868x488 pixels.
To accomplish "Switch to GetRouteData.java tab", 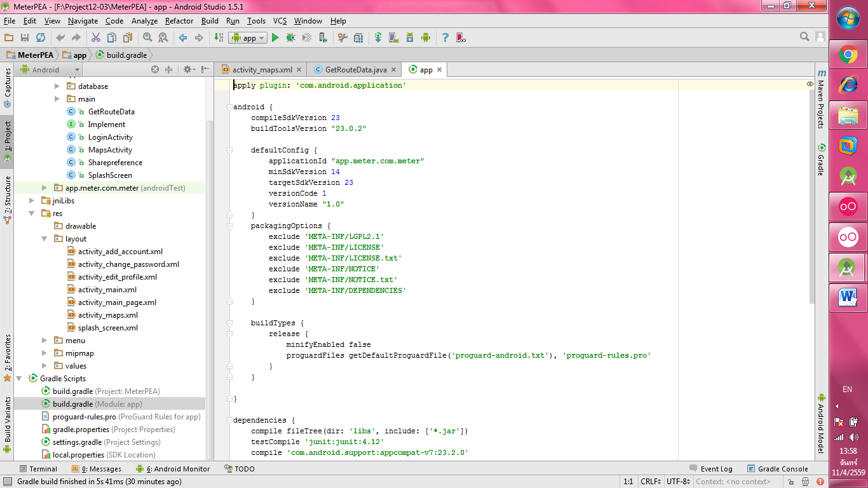I will (x=355, y=70).
